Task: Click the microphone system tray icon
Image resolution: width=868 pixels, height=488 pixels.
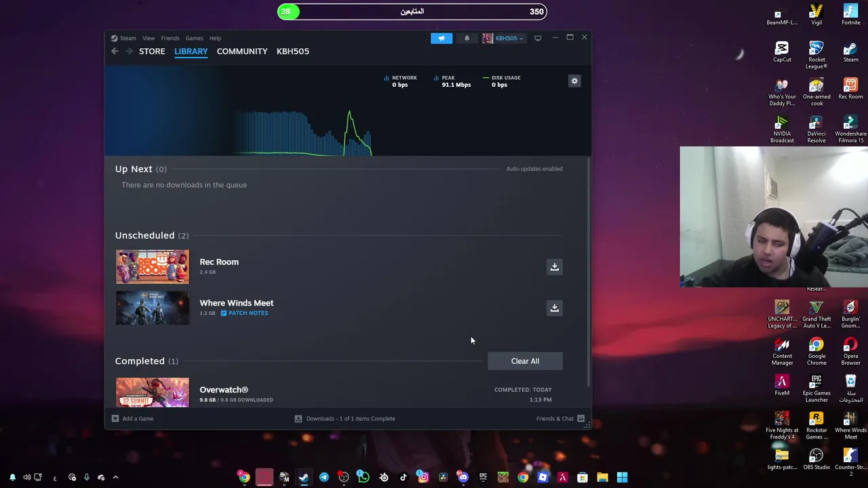Action: [x=86, y=477]
